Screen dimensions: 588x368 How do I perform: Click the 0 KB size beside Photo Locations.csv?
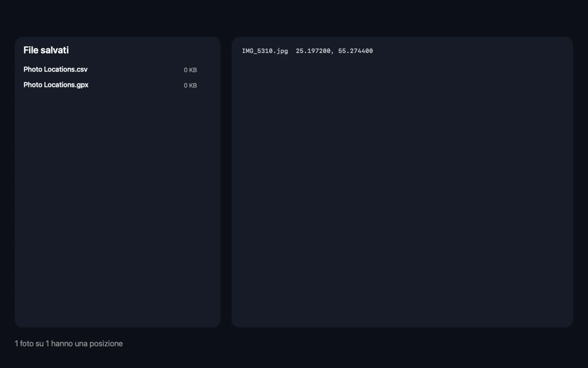190,70
